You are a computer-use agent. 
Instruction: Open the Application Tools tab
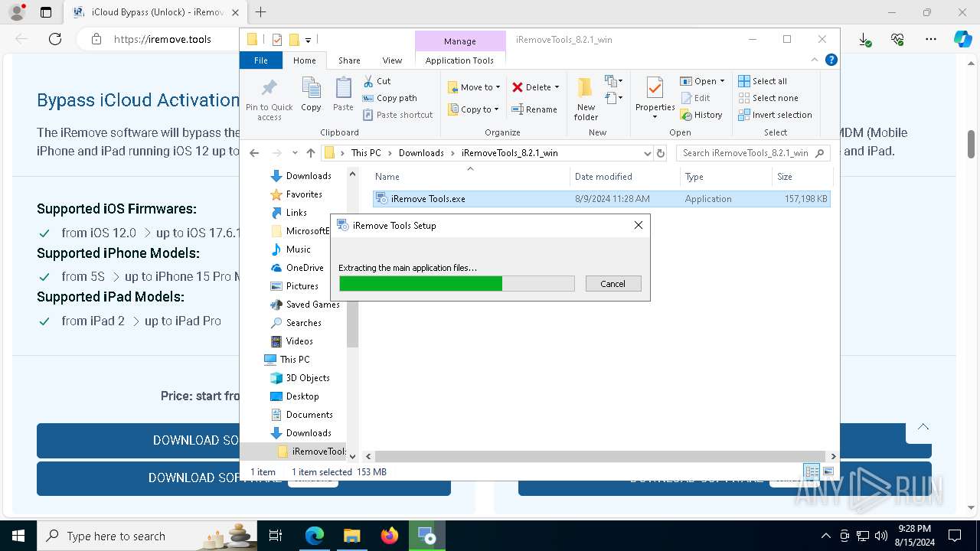[459, 60]
